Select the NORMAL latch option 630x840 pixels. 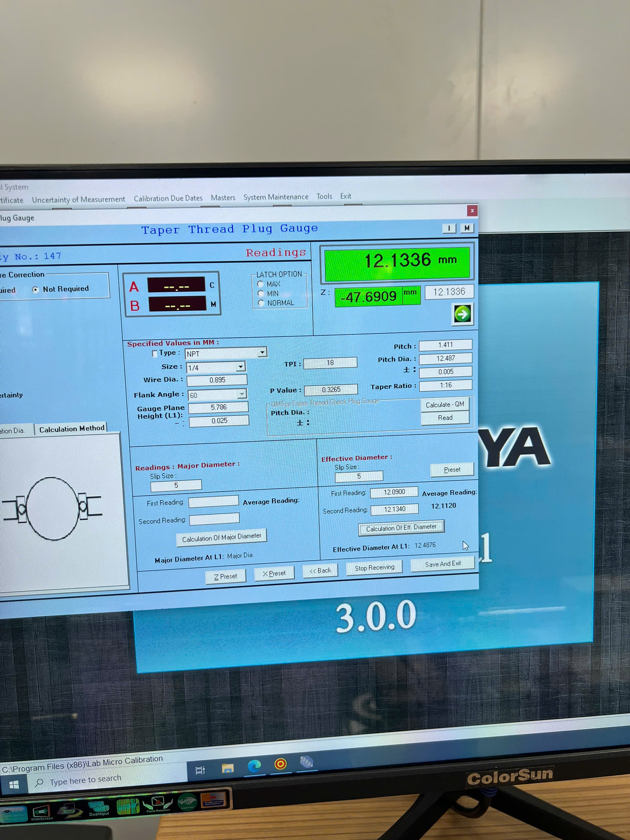click(261, 303)
